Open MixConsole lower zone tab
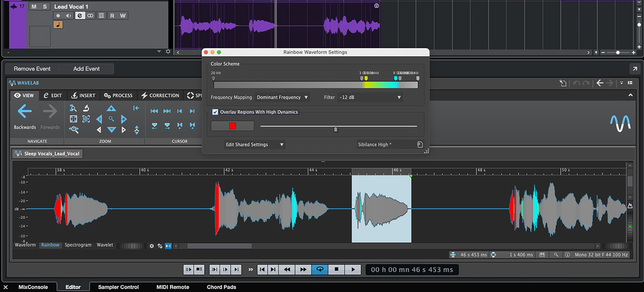Image resolution: width=644 pixels, height=292 pixels. coord(33,287)
